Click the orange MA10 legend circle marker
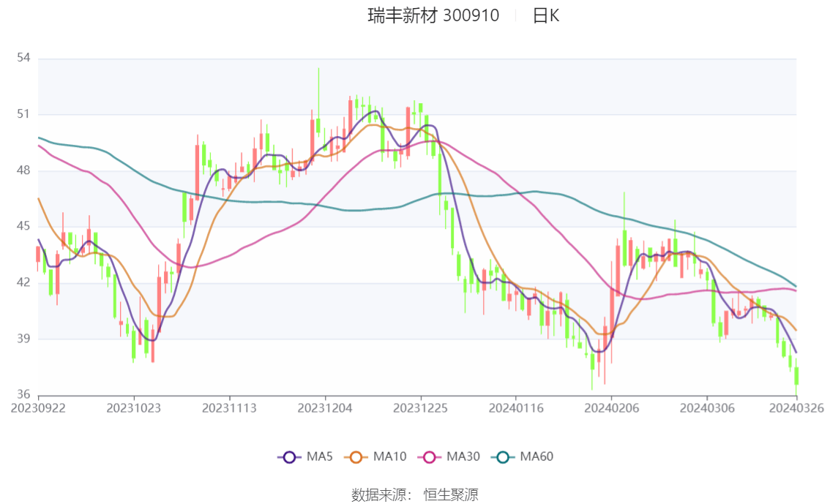 (356, 457)
